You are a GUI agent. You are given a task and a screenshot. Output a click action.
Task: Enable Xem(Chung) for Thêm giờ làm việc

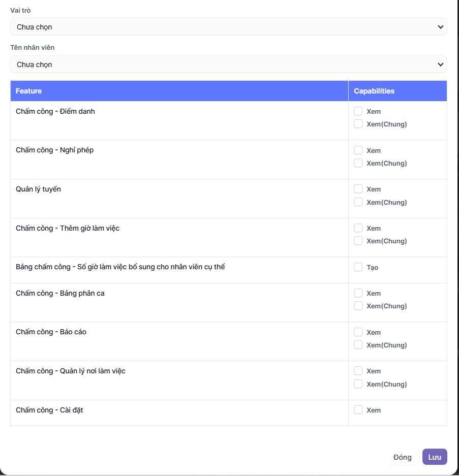coord(358,241)
